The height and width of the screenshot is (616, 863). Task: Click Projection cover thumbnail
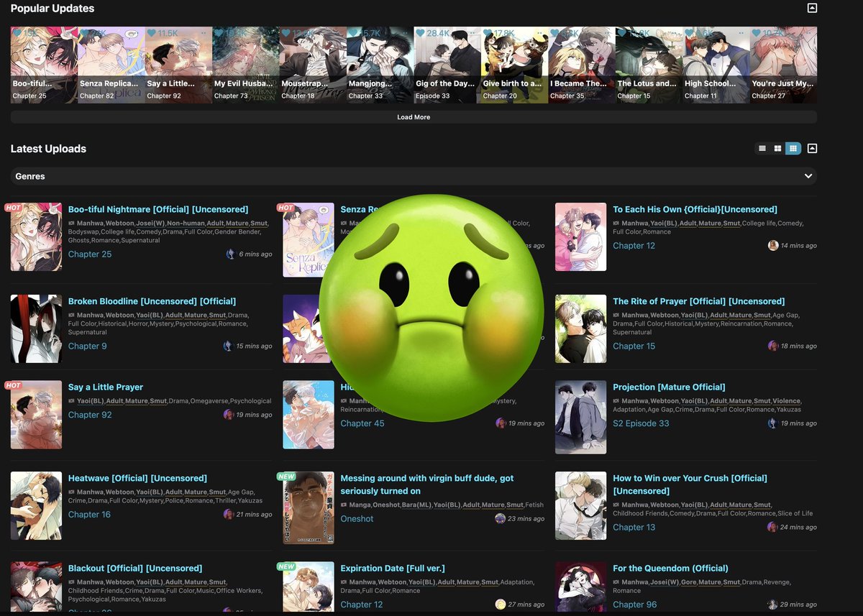580,418
